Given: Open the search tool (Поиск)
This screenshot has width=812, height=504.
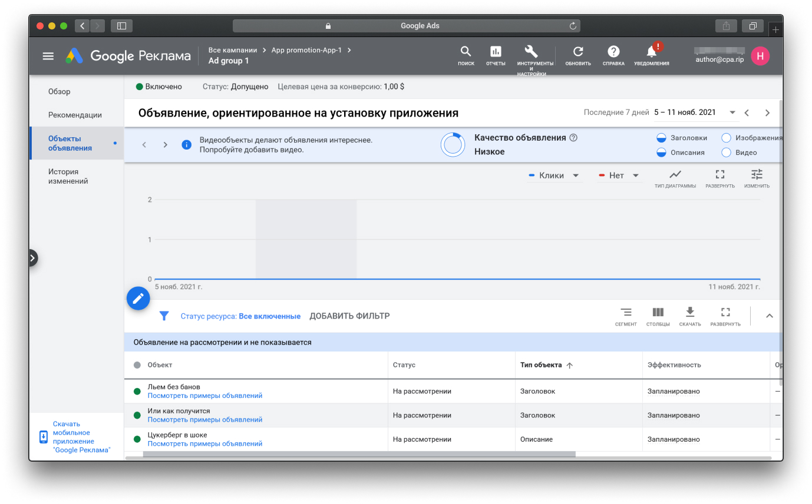Looking at the screenshot, I should coord(466,56).
